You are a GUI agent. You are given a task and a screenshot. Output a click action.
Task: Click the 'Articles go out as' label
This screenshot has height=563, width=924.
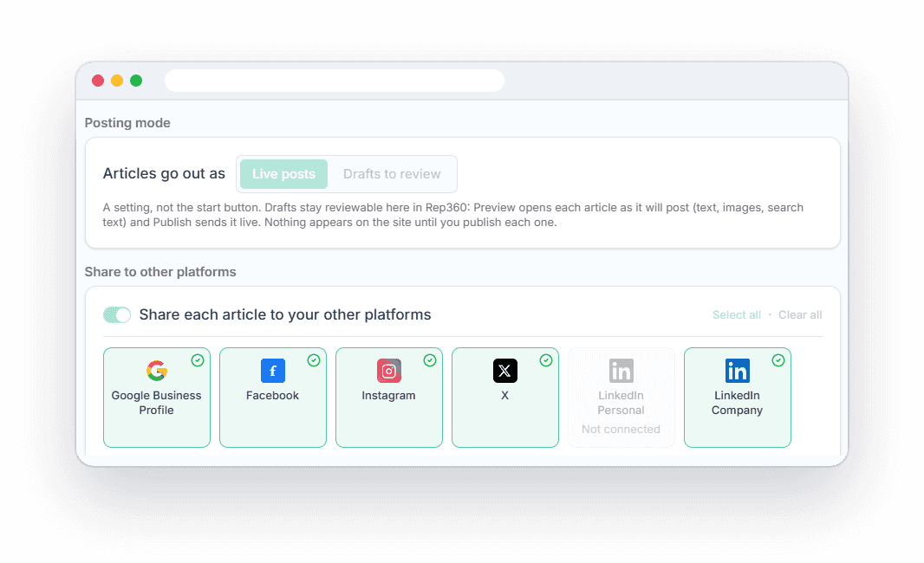(164, 174)
